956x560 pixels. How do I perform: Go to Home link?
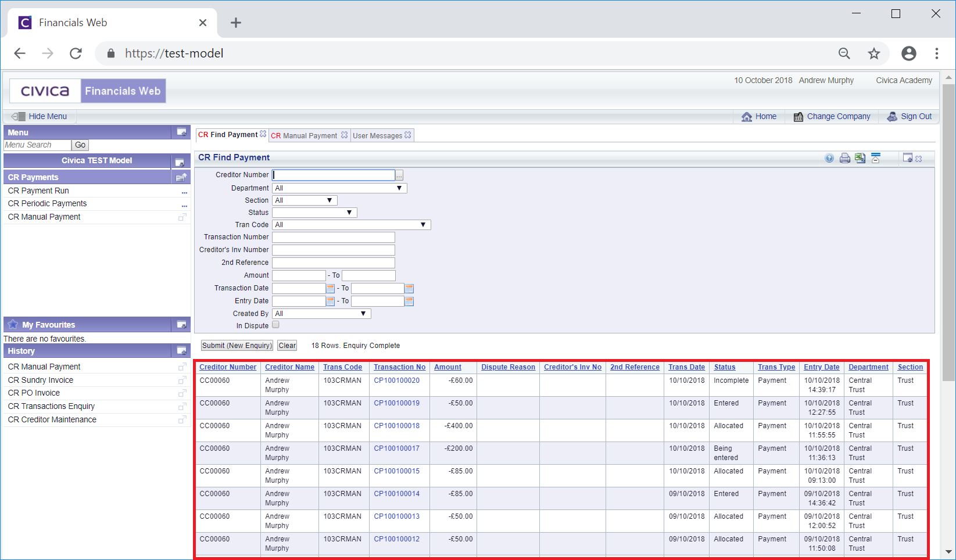(759, 116)
